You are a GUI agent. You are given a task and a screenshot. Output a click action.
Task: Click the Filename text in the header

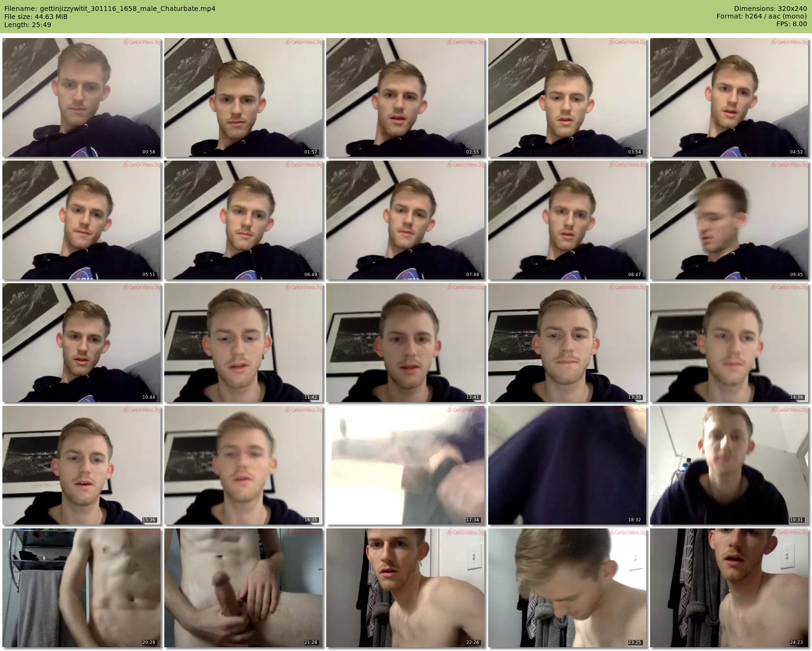(110, 9)
